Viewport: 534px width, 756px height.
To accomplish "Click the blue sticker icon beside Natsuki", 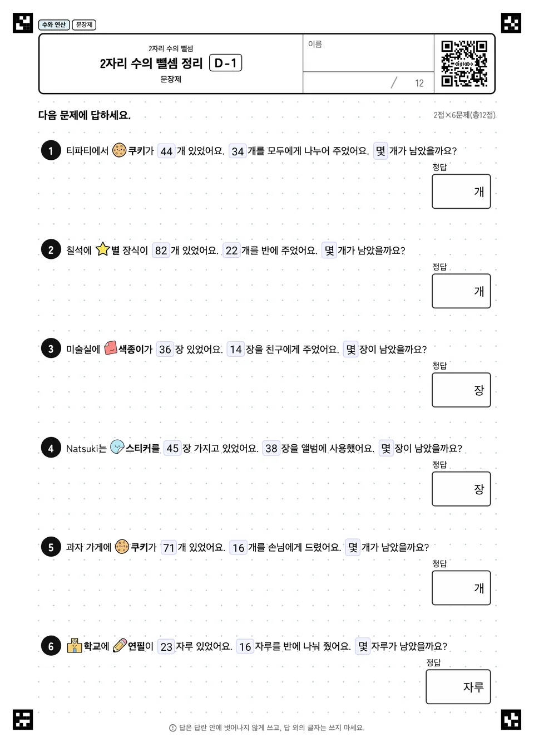I will [117, 447].
